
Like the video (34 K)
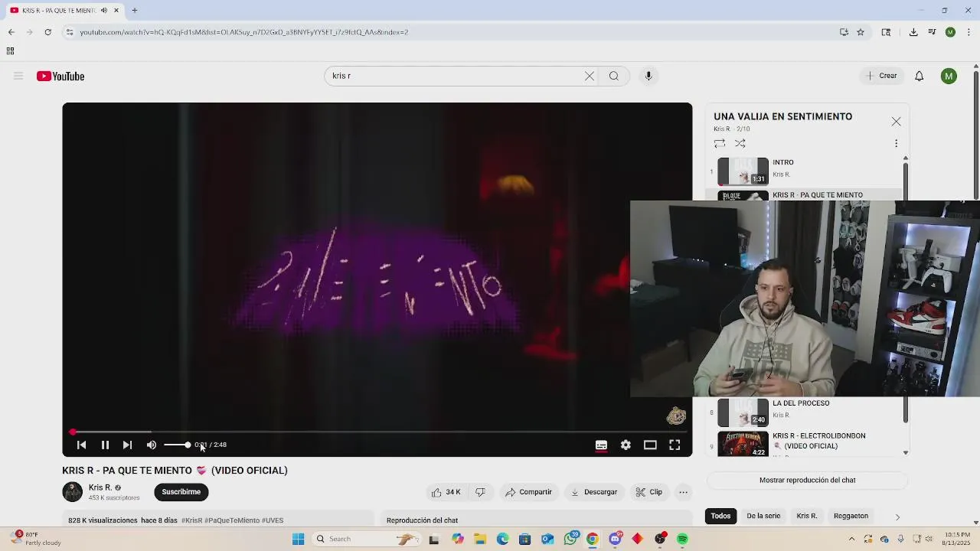[446, 492]
